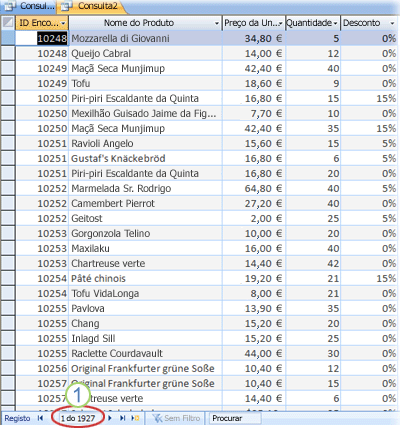Image resolution: width=400 pixels, height=428 pixels.
Task: Select the row of Ravioli Angelo
Action: click(8, 143)
